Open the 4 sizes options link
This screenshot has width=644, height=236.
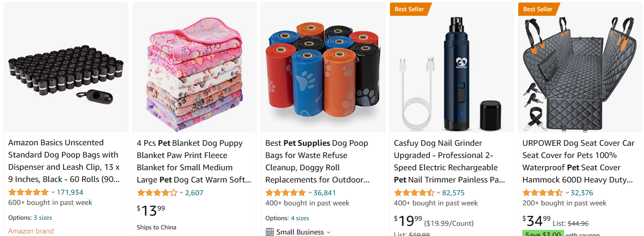pos(300,218)
